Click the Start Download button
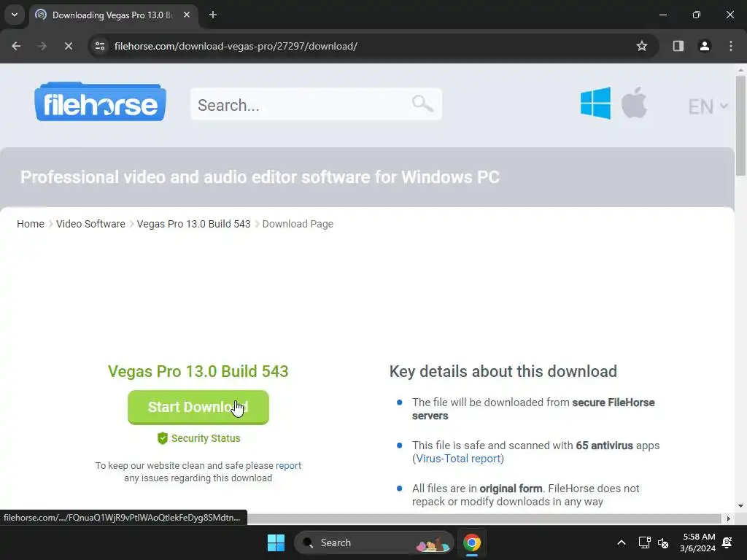747x560 pixels. pos(198,407)
